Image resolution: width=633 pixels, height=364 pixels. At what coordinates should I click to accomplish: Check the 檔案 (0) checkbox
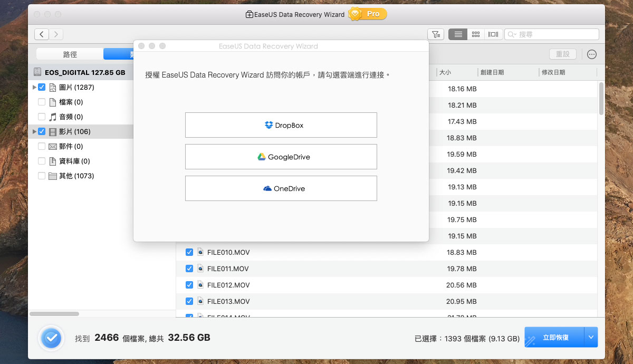tap(42, 102)
